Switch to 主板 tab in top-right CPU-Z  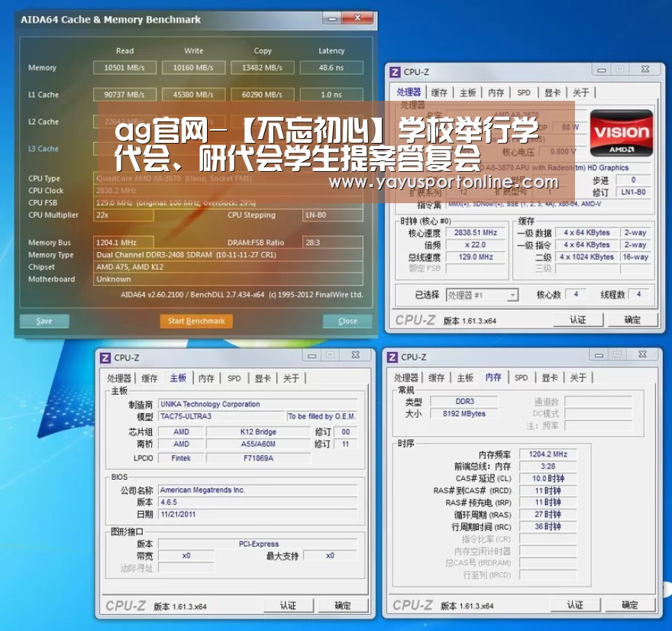pos(467,92)
